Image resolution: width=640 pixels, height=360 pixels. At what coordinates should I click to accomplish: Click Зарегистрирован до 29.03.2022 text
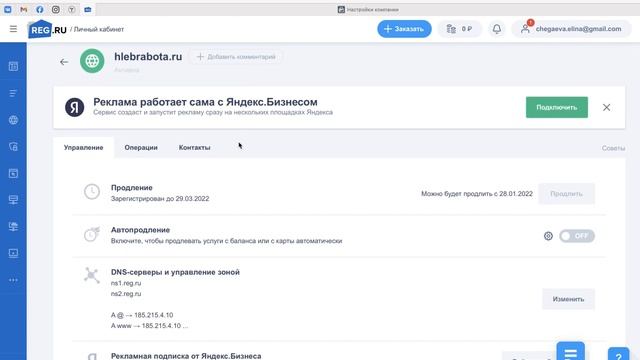160,198
